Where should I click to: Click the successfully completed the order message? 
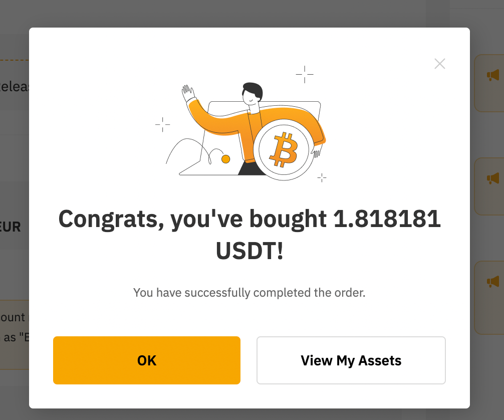[x=249, y=292]
